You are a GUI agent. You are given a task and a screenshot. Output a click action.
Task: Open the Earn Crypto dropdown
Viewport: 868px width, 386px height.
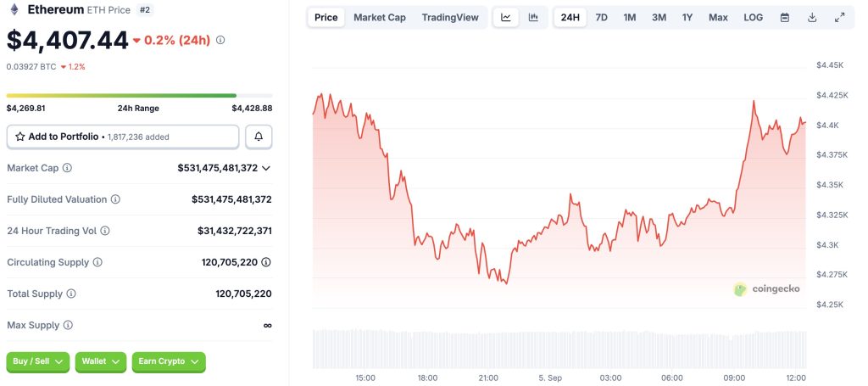[x=169, y=361]
